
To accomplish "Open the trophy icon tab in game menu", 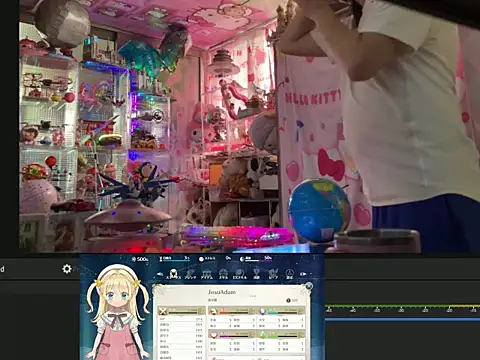I will 256,274.
